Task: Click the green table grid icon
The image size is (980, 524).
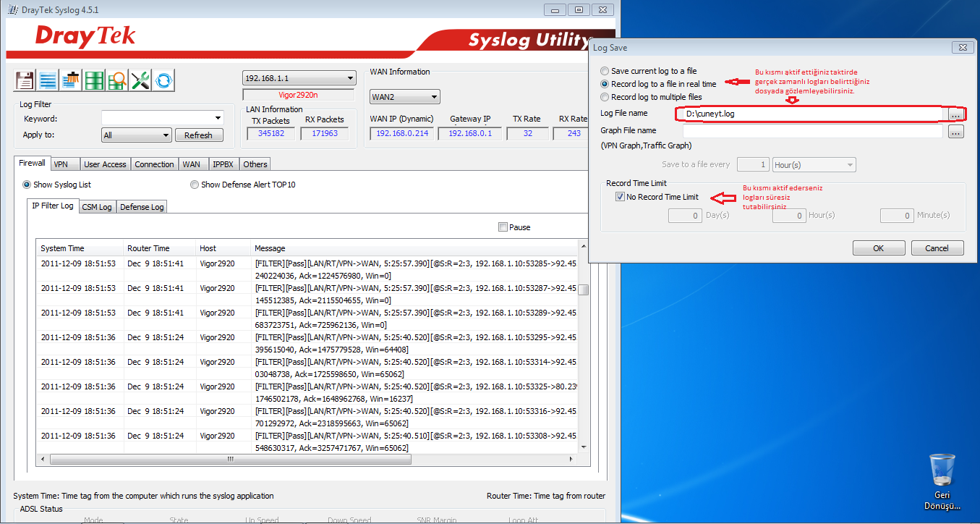Action: pos(94,80)
